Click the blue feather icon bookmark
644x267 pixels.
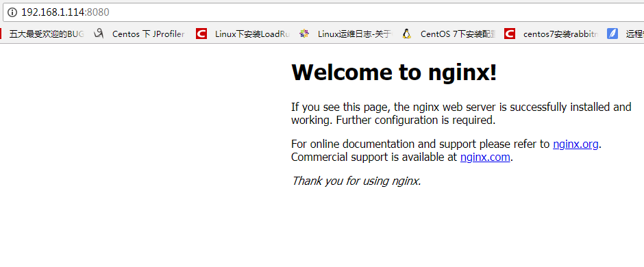click(612, 34)
